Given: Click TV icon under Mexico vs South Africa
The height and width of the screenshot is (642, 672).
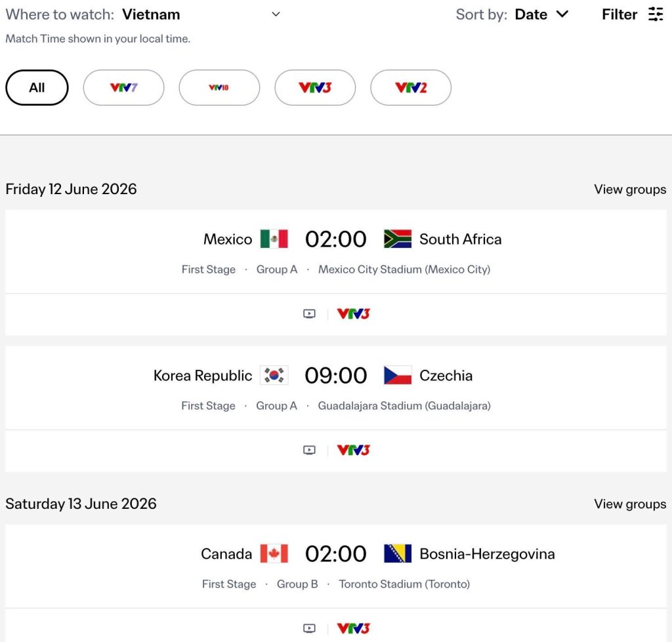Looking at the screenshot, I should [x=309, y=314].
